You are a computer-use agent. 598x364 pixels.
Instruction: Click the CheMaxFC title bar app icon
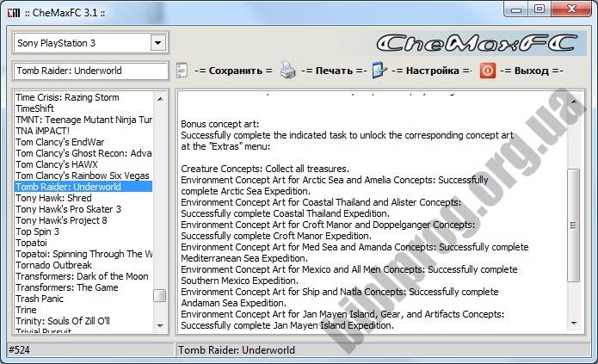pyautogui.click(x=14, y=13)
